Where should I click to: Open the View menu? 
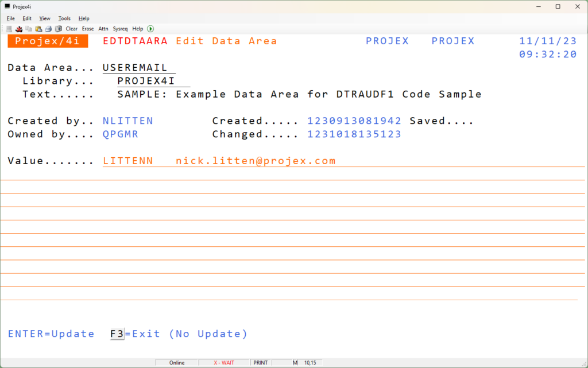pyautogui.click(x=45, y=18)
